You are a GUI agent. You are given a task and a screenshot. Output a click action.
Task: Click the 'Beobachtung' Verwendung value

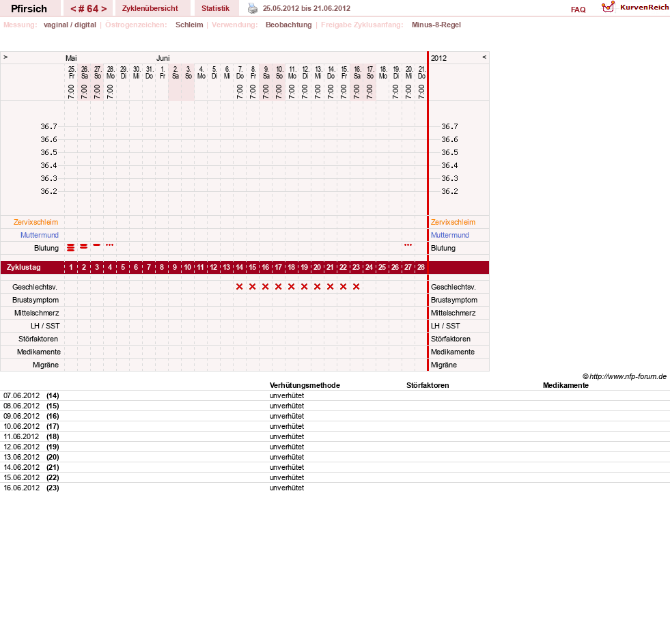coord(289,25)
